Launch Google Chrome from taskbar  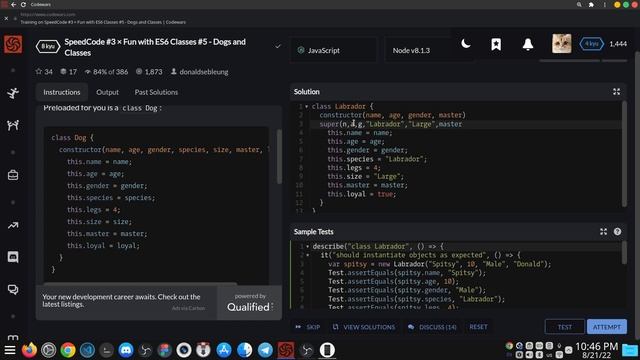[x=68, y=350]
